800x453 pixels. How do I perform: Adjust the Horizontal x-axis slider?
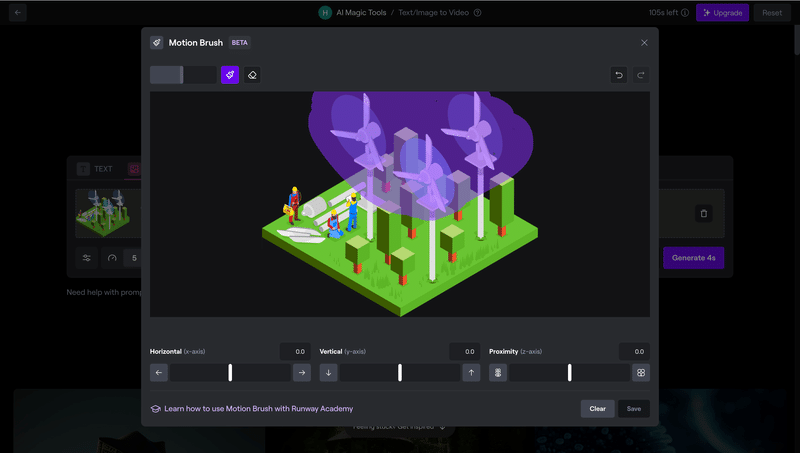230,372
